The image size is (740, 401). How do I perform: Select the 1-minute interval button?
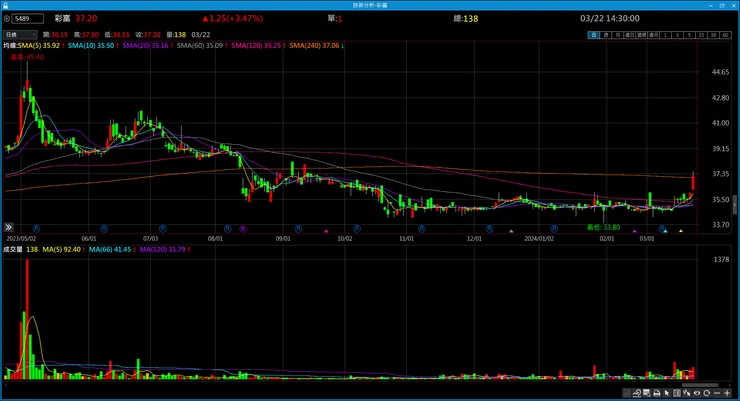pos(665,35)
